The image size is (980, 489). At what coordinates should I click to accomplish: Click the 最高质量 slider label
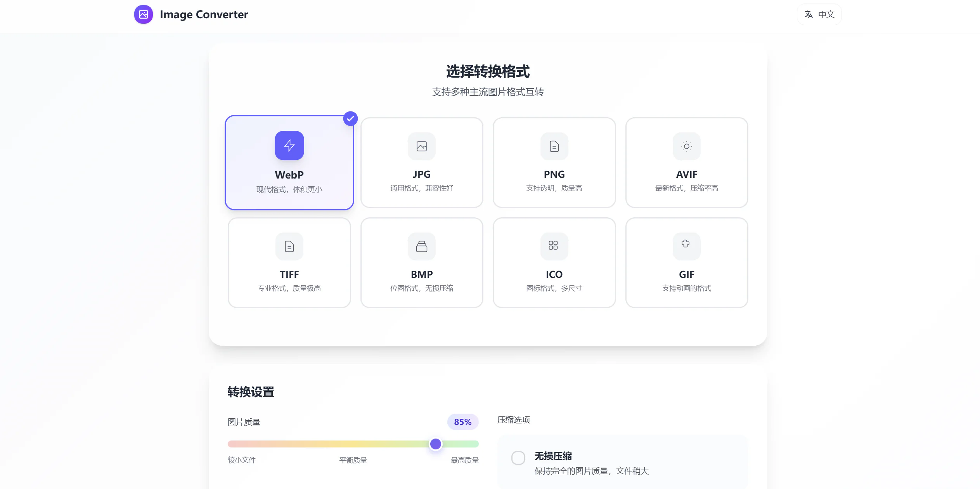click(x=464, y=460)
